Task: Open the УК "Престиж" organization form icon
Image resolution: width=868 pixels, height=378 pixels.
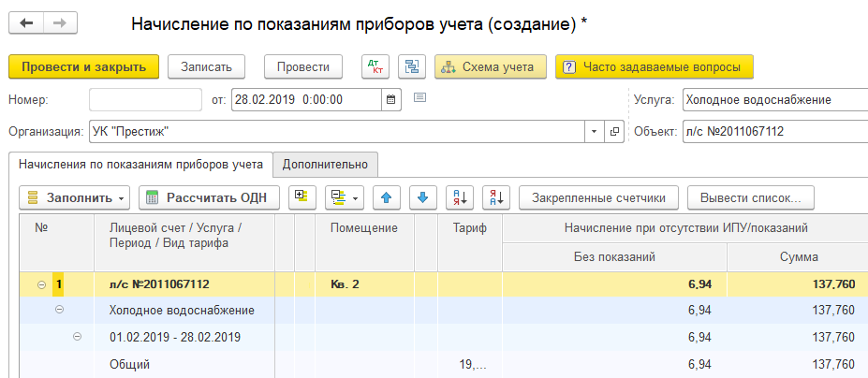Action: 614,131
